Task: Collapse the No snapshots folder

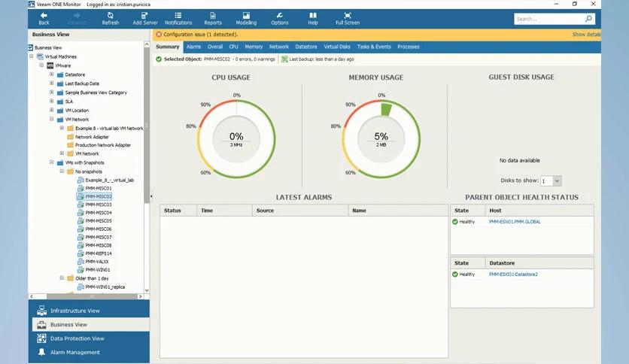Action: tap(62, 171)
